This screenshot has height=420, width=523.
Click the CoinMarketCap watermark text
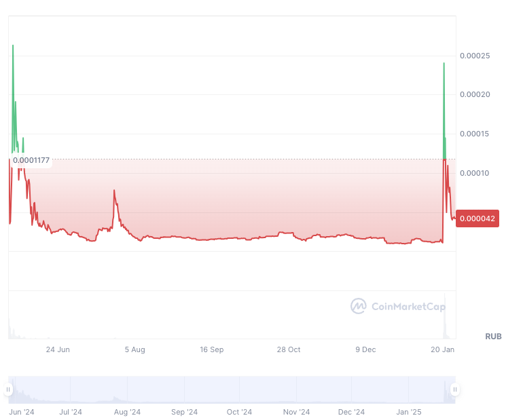pyautogui.click(x=408, y=307)
